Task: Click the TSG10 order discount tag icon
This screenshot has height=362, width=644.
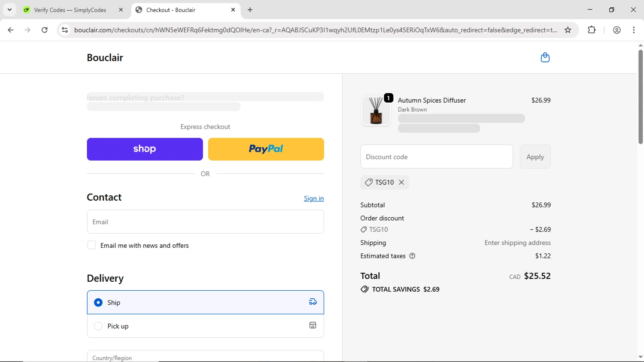Action: point(364,230)
